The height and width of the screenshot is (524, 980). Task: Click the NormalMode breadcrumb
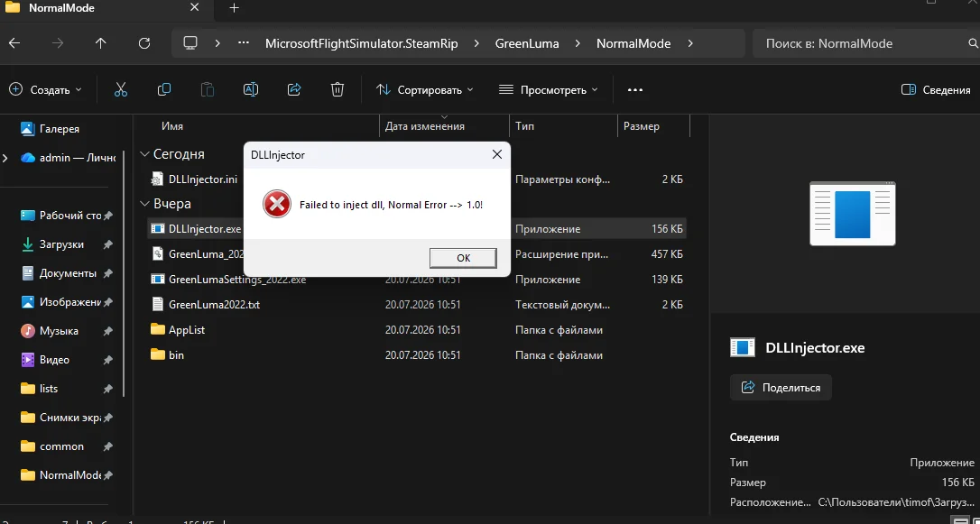click(x=633, y=43)
